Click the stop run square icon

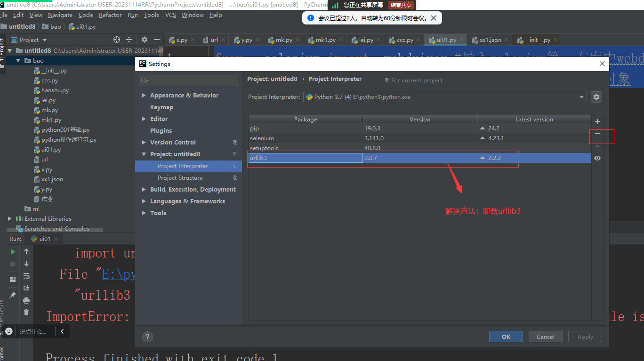tap(13, 264)
